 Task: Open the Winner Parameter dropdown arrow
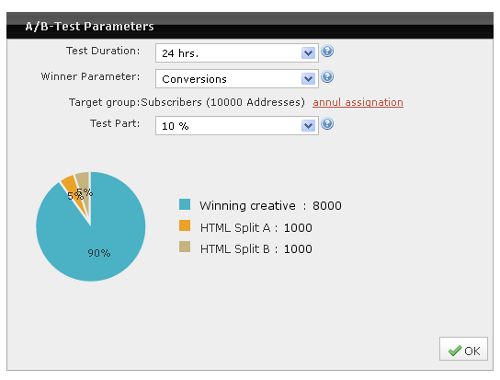click(308, 79)
